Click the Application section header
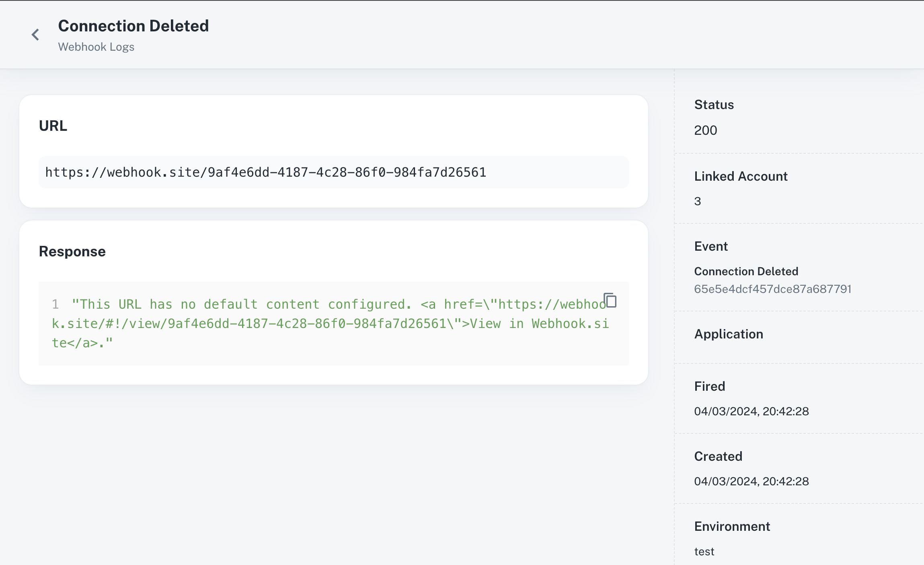 click(x=729, y=334)
